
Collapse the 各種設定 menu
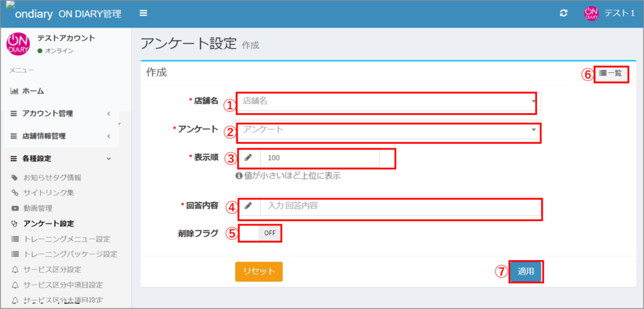pyautogui.click(x=60, y=159)
